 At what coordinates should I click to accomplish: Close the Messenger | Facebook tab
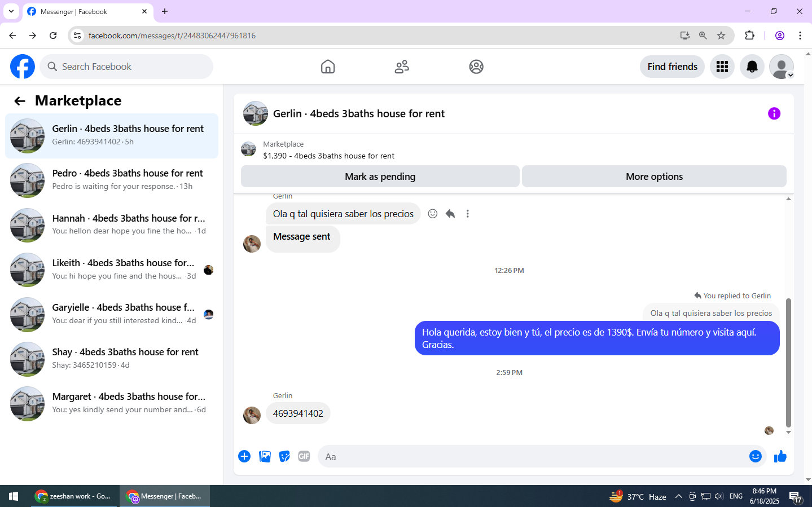point(144,11)
